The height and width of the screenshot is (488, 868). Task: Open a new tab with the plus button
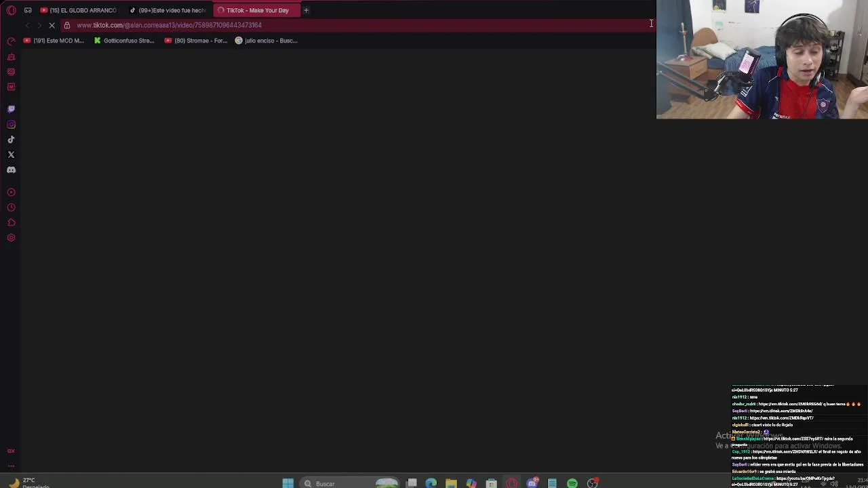coord(306,10)
